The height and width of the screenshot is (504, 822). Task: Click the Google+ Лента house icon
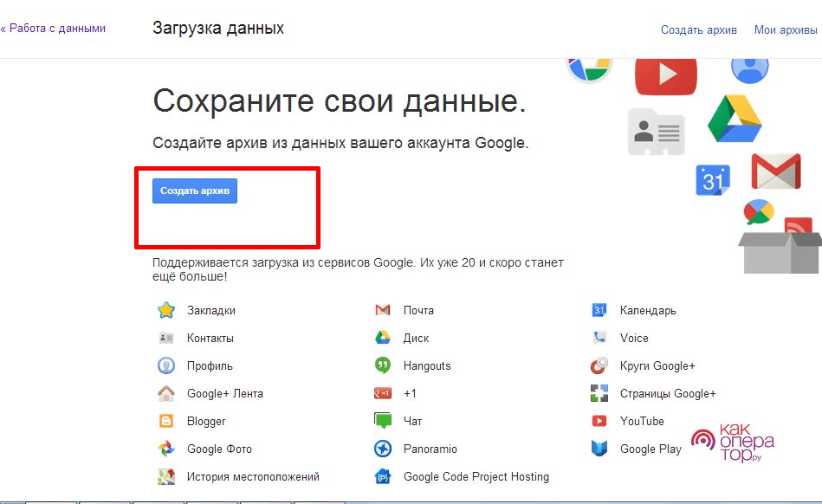[x=166, y=393]
